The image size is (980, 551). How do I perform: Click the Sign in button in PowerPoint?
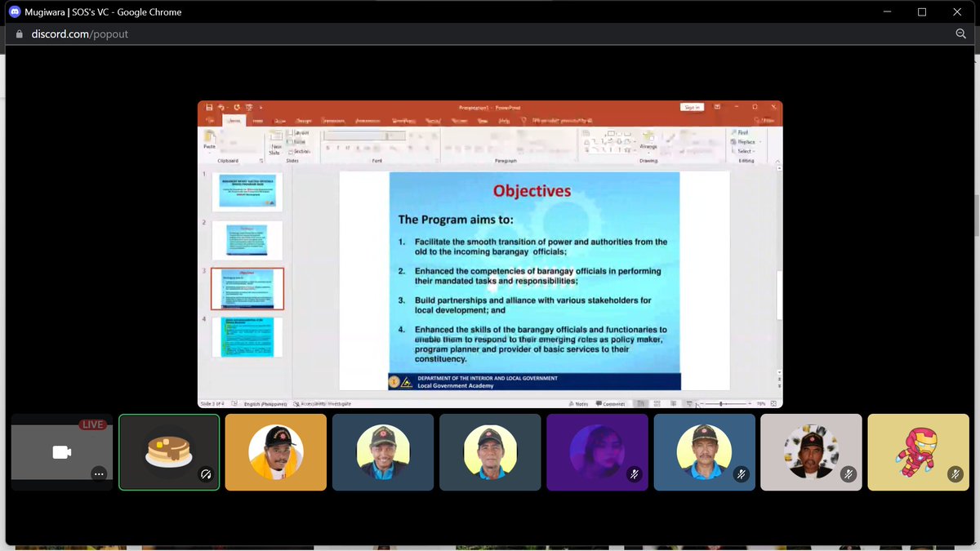tap(692, 107)
